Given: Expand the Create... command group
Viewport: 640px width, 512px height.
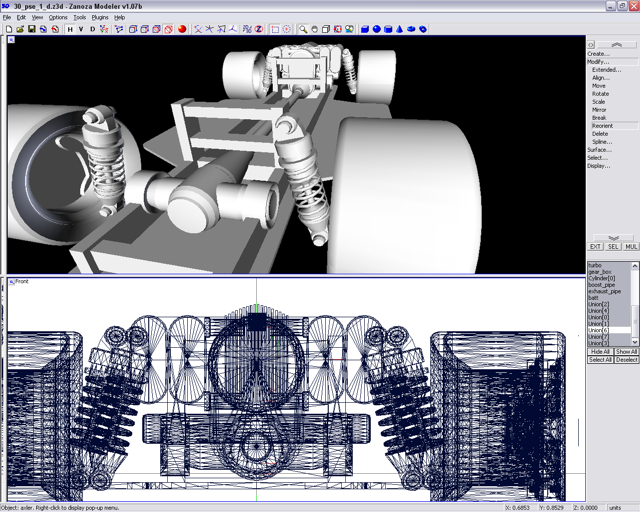Looking at the screenshot, I should (598, 54).
